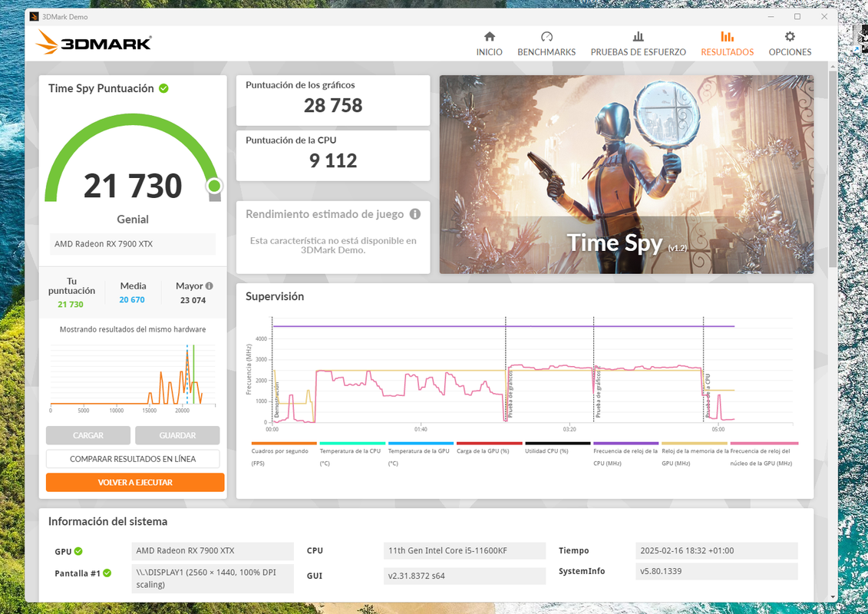Click Tu puntuación value 21 730 in green
Image resolution: width=868 pixels, height=614 pixels.
coord(71,305)
